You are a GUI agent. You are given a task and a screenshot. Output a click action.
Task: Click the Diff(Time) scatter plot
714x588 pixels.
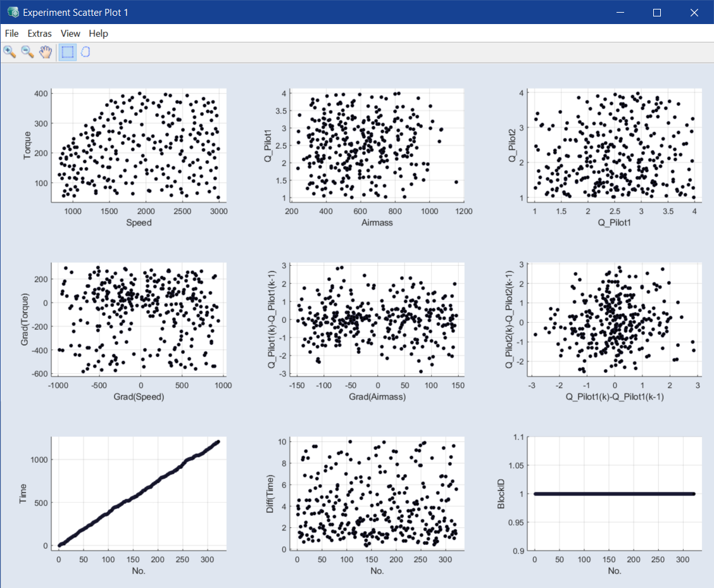coord(377,493)
